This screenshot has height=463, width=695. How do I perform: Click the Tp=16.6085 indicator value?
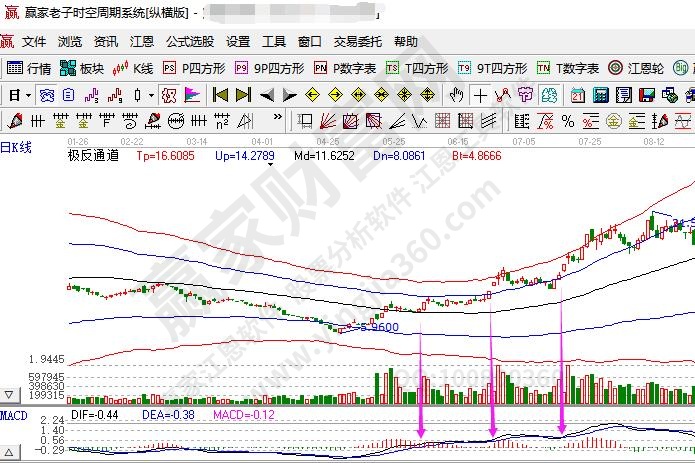coord(165,156)
